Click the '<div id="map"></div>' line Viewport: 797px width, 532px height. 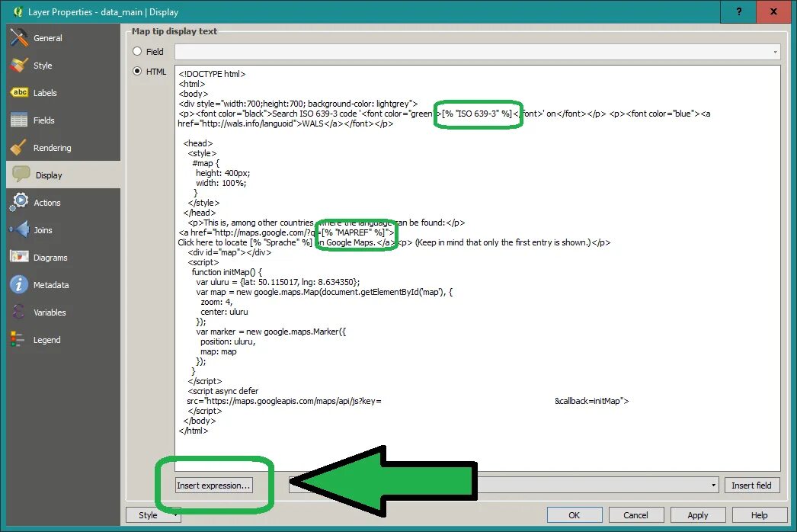pyautogui.click(x=230, y=252)
